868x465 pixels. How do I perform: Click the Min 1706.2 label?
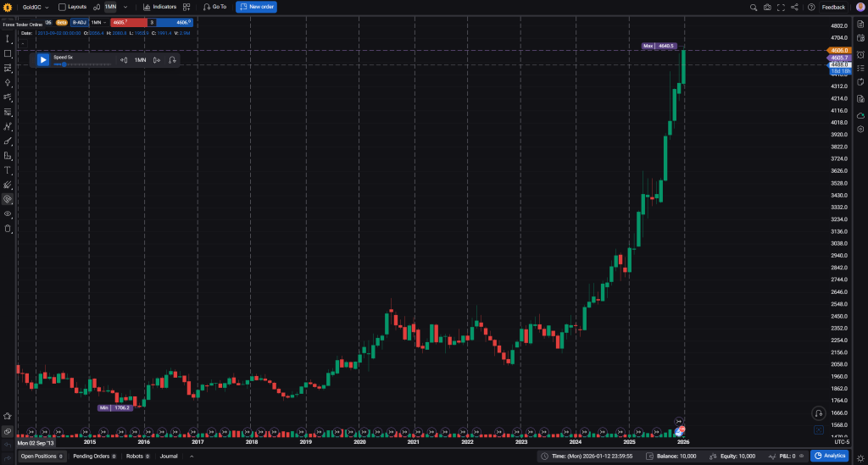pos(115,408)
